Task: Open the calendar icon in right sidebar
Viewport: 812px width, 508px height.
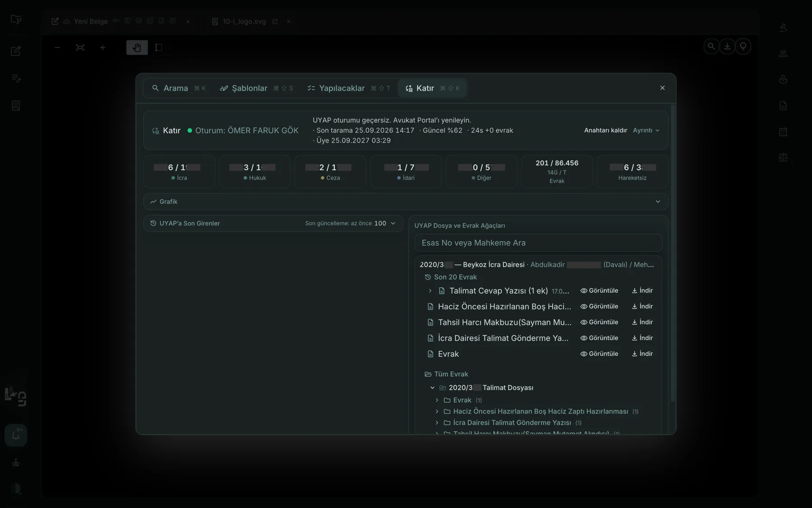Action: click(x=783, y=132)
